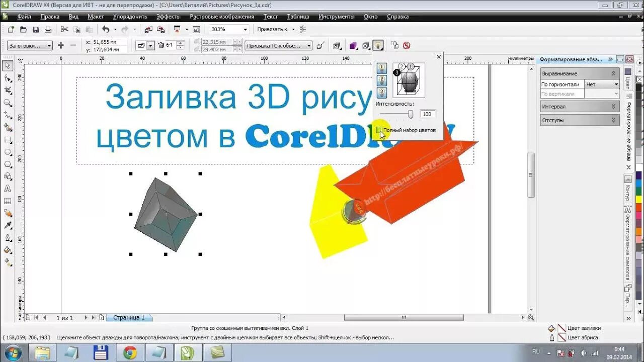Open Google Chrome from the taskbar

click(130, 353)
